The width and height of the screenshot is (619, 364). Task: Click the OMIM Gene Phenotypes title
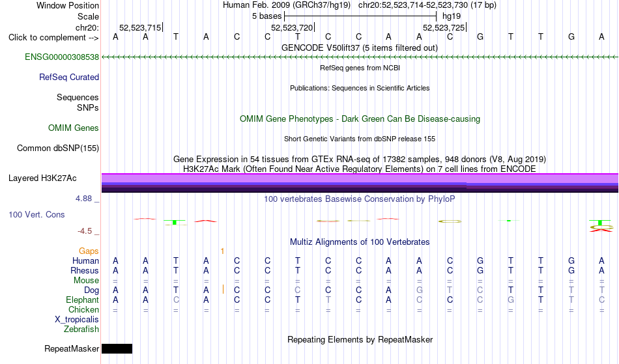pyautogui.click(x=360, y=119)
